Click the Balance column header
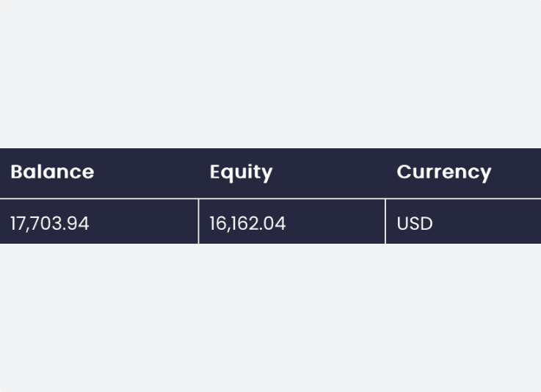This screenshot has height=392, width=541. point(52,172)
